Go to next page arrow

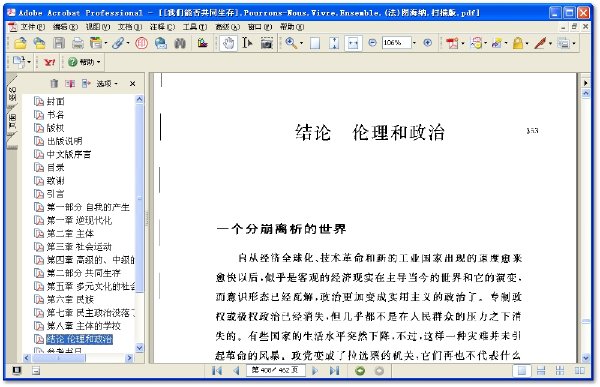click(x=315, y=371)
